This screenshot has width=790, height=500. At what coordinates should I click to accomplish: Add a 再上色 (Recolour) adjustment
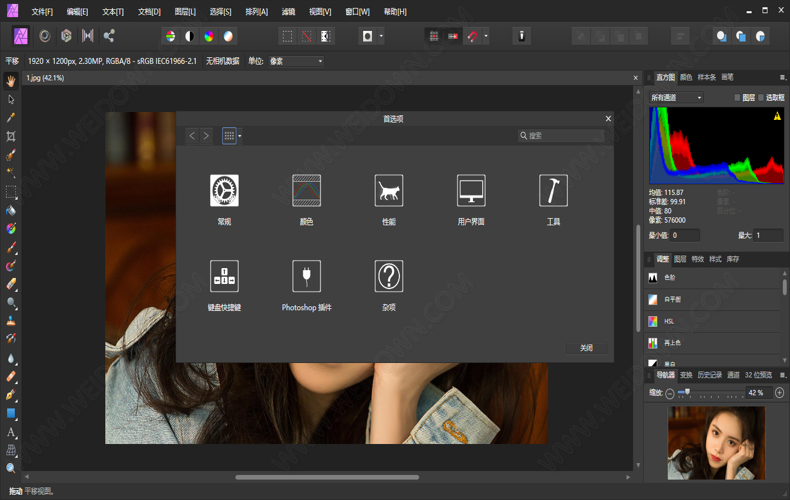click(x=713, y=343)
